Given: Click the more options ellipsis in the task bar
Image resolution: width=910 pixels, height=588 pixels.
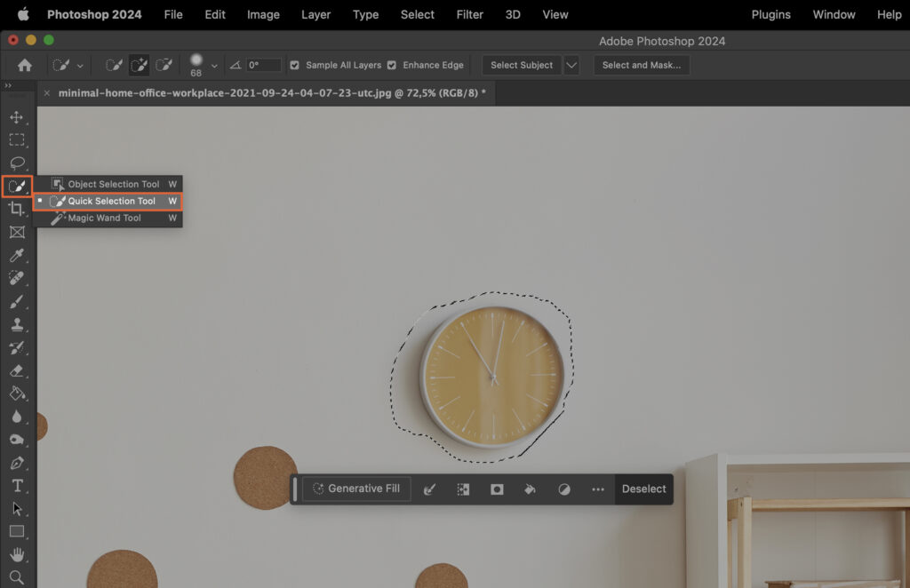Looking at the screenshot, I should coord(598,489).
